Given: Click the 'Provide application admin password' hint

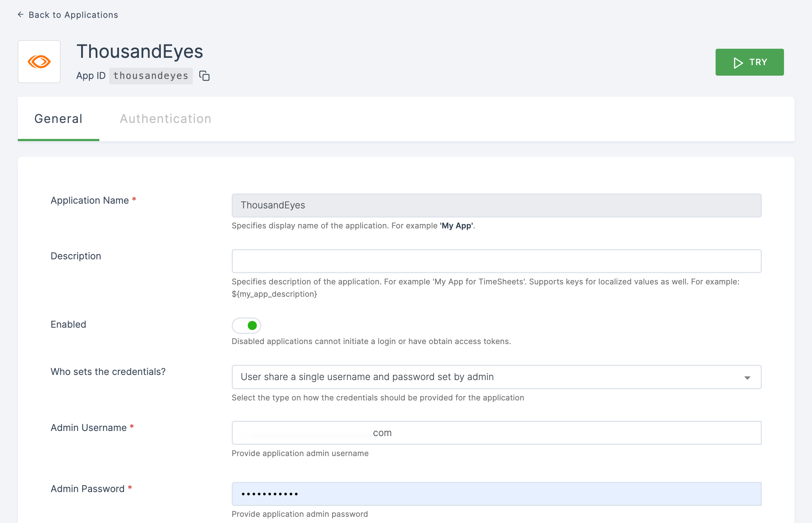Looking at the screenshot, I should point(300,514).
